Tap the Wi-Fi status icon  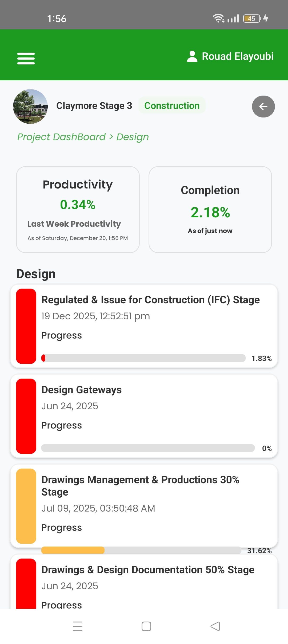(218, 18)
